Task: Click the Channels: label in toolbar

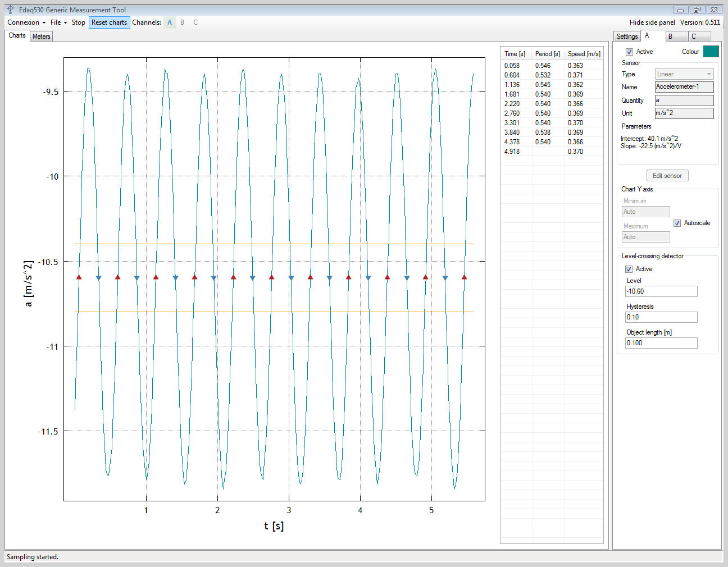Action: (147, 22)
